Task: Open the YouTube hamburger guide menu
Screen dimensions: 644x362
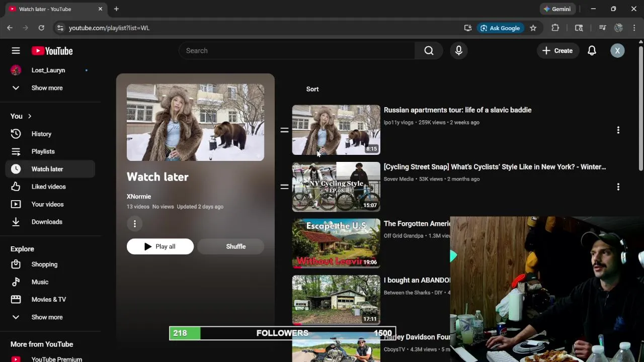Action: (16, 51)
